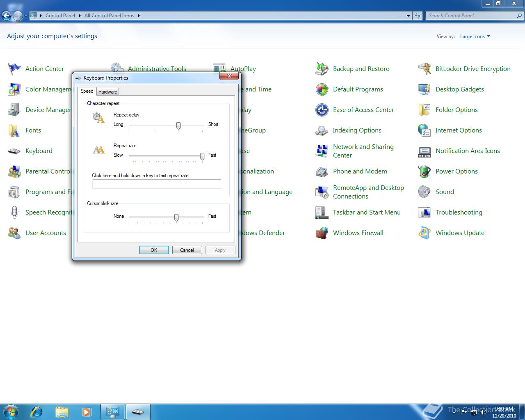Launch Internet Explorer from the taskbar
The height and width of the screenshot is (420, 525).
click(37, 411)
